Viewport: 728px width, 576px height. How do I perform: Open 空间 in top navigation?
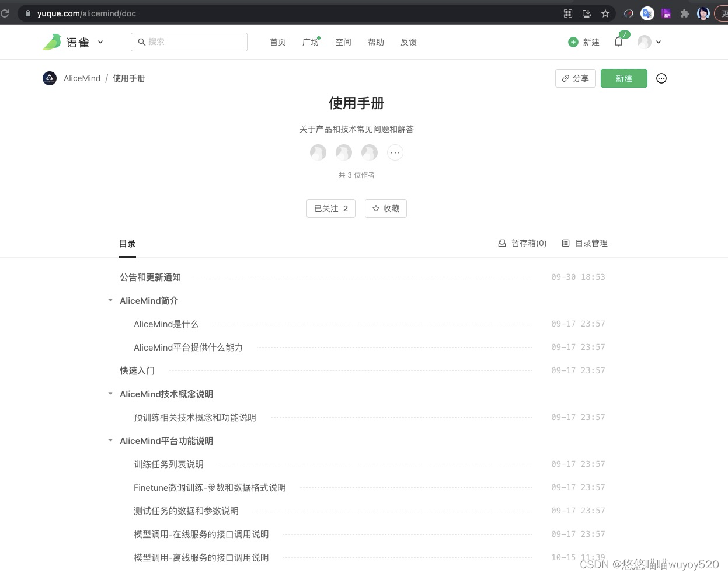pos(343,42)
